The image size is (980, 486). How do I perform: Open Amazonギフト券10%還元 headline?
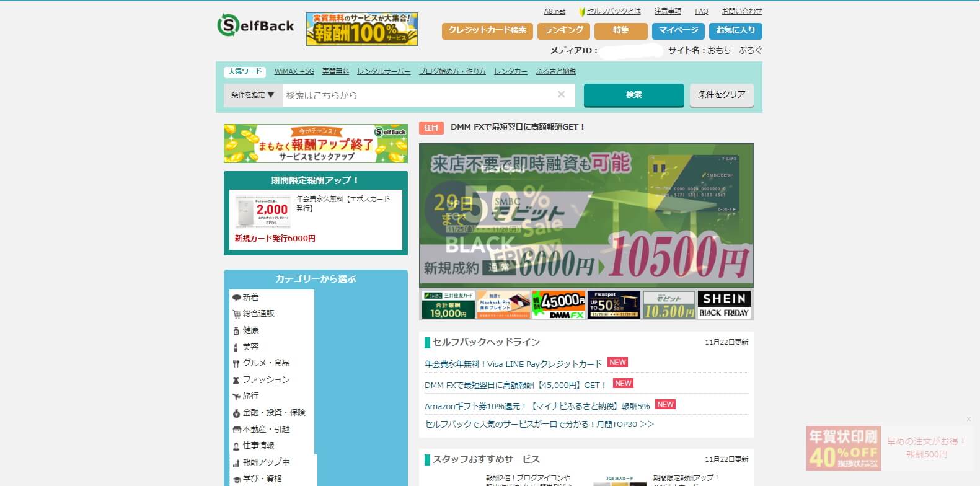tap(537, 406)
